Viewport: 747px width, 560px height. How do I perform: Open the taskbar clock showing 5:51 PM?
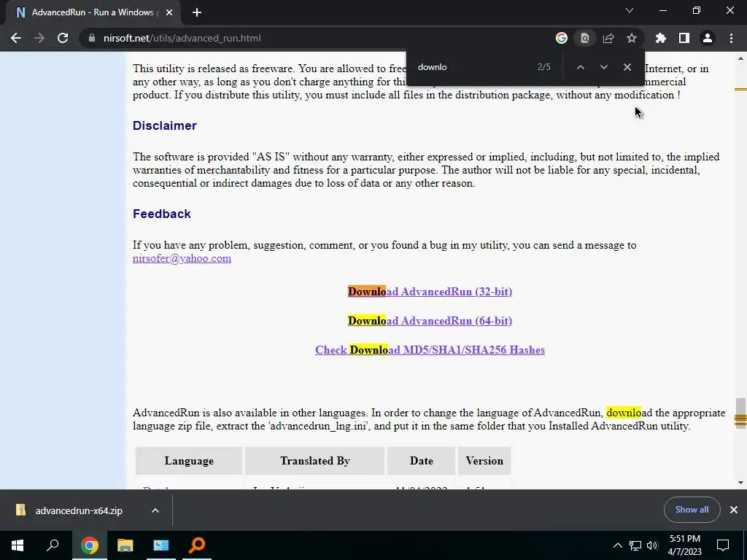click(x=685, y=545)
